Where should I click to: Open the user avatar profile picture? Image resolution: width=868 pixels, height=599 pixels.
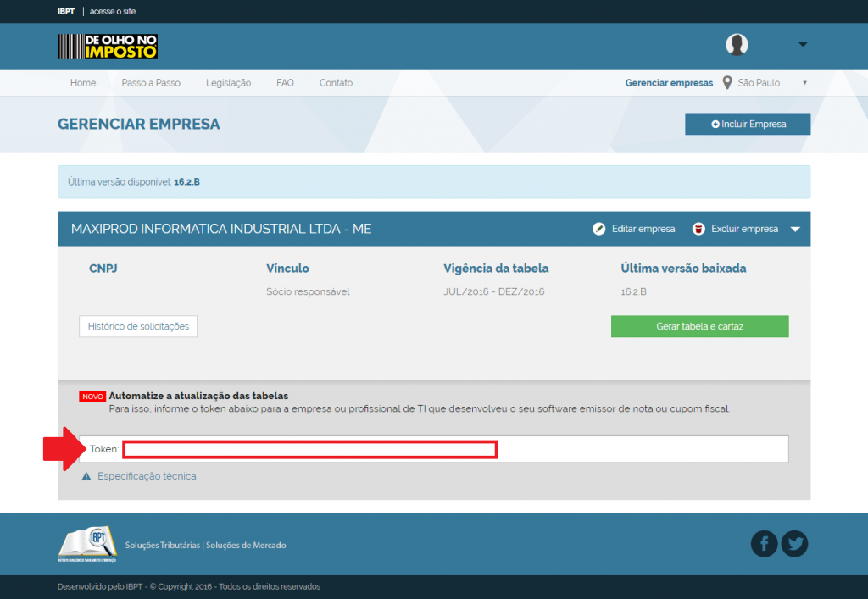coord(737,44)
